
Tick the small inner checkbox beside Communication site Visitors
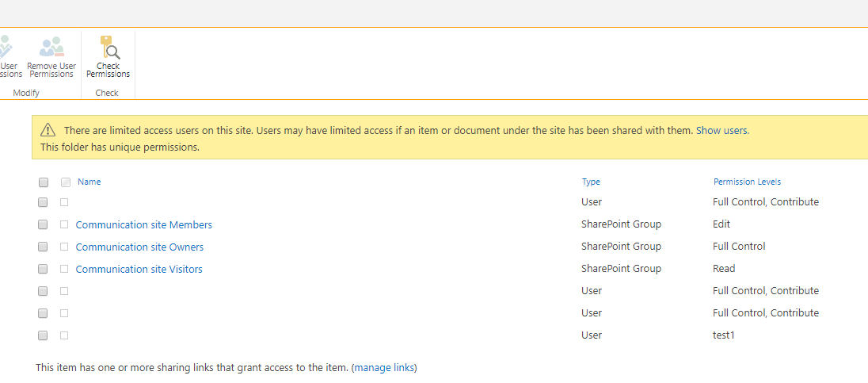coord(64,269)
